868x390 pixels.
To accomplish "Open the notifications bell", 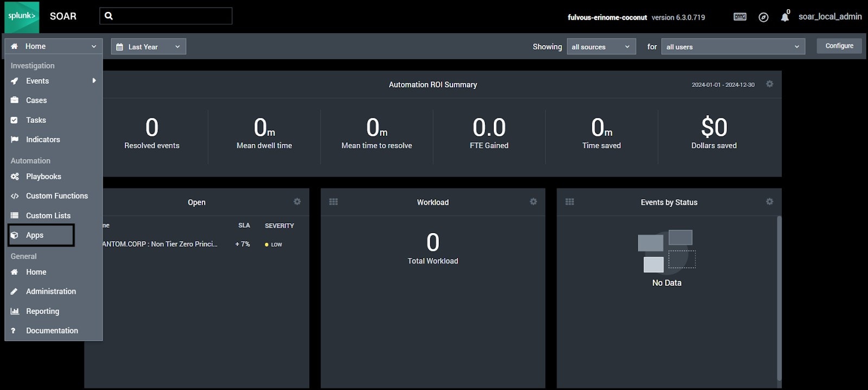I will click(784, 17).
